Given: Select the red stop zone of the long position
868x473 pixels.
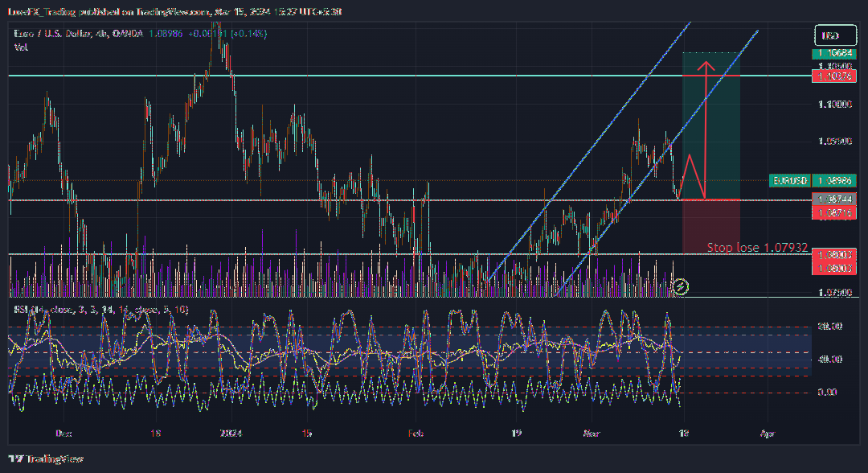Looking at the screenshot, I should coord(711,227).
